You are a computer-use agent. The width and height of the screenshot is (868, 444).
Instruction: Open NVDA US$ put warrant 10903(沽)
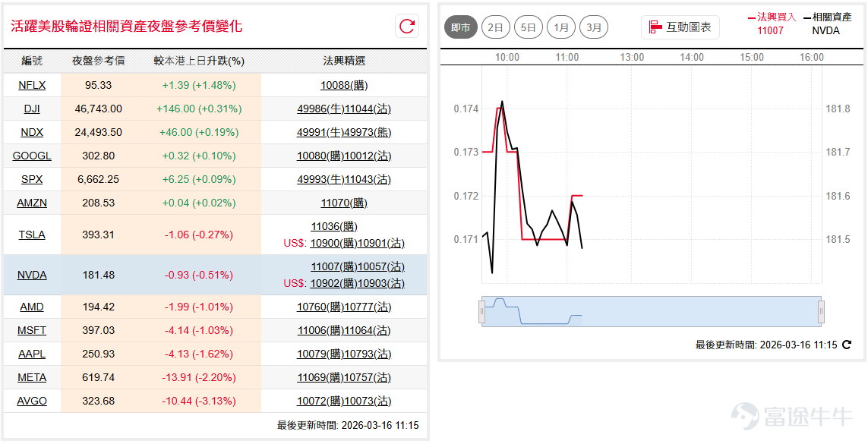[381, 283]
